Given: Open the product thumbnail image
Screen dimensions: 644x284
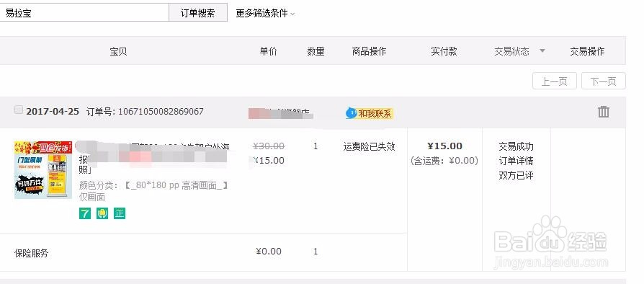Looking at the screenshot, I should pos(43,169).
